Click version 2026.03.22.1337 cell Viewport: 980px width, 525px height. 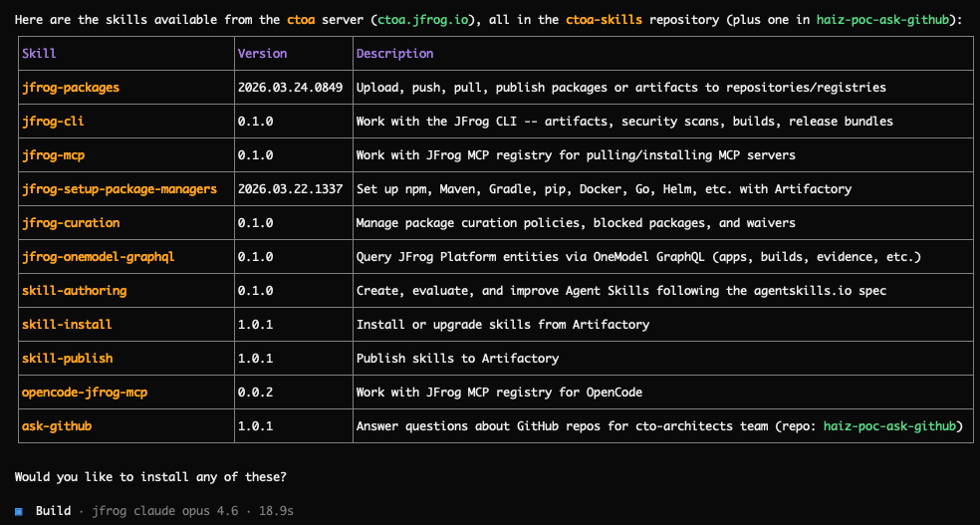click(290, 188)
